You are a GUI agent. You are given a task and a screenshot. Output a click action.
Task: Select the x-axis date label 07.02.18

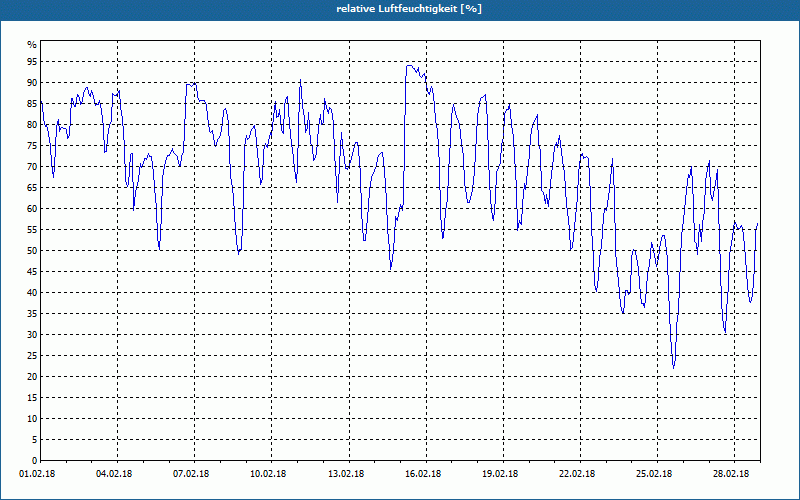(x=191, y=474)
